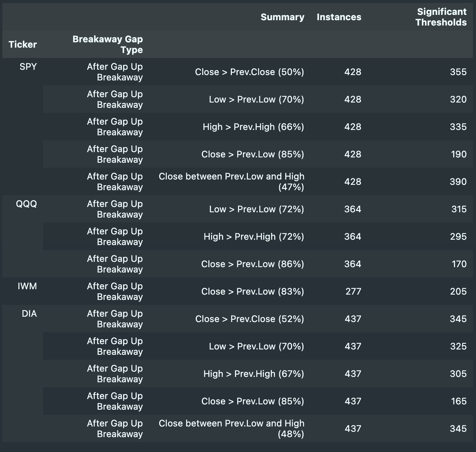Select the High > Prev.High (67%) summary
The image size is (476, 452).
(x=254, y=374)
